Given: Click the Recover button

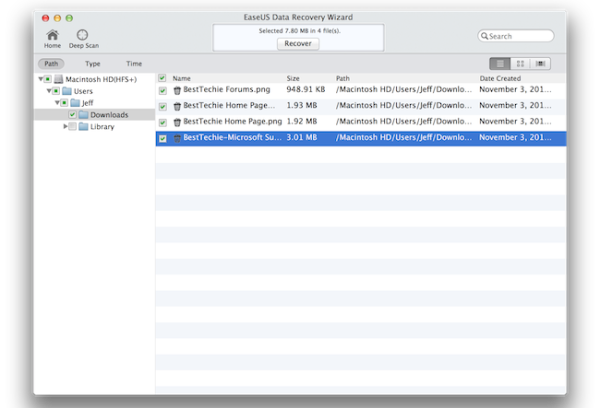Looking at the screenshot, I should (x=298, y=44).
